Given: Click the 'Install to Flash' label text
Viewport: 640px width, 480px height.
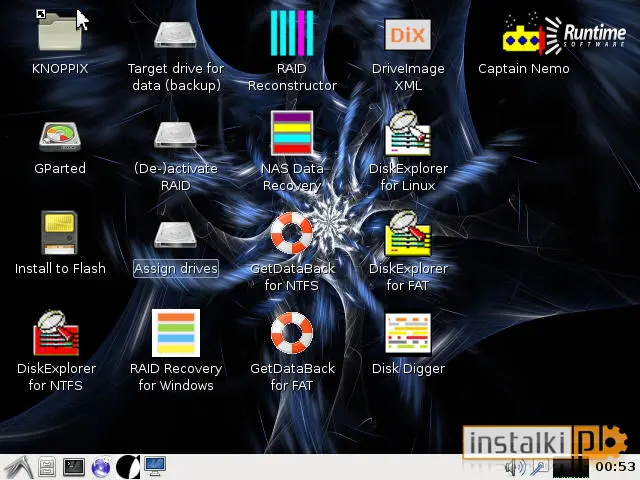Looking at the screenshot, I should pos(60,268).
